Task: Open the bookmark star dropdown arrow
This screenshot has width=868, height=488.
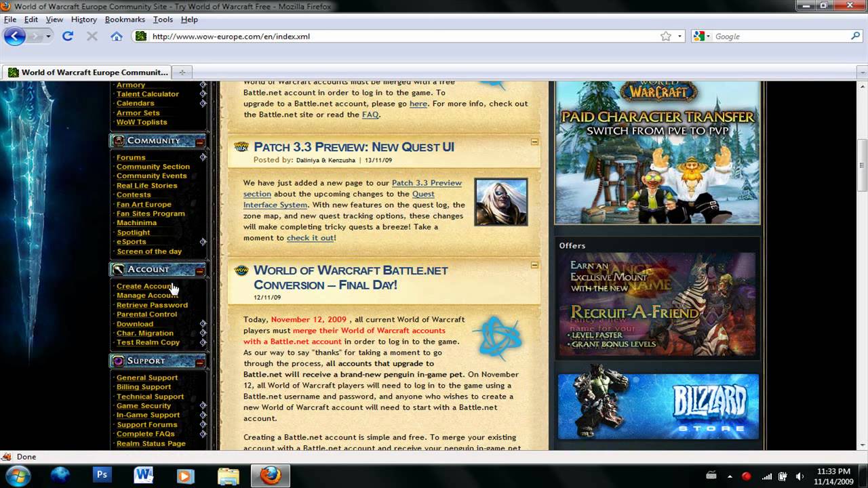Action: click(679, 36)
